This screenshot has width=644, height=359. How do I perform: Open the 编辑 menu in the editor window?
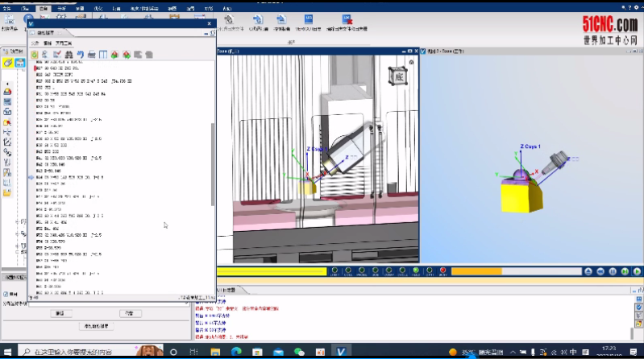48,43
